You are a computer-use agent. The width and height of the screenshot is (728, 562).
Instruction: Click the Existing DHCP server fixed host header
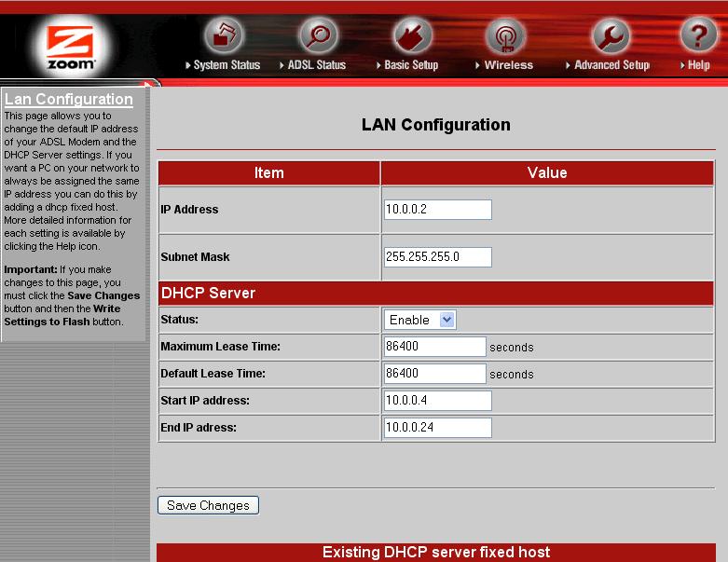click(436, 553)
